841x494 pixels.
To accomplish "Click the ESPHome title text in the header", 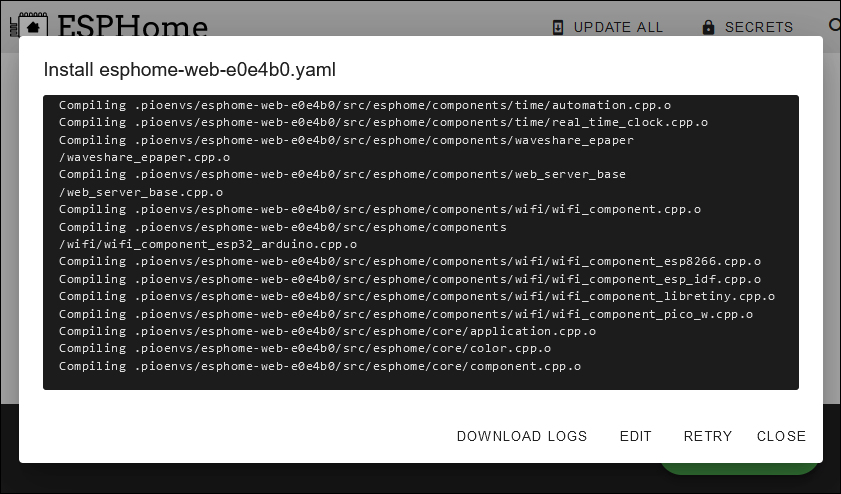I will coord(132,26).
